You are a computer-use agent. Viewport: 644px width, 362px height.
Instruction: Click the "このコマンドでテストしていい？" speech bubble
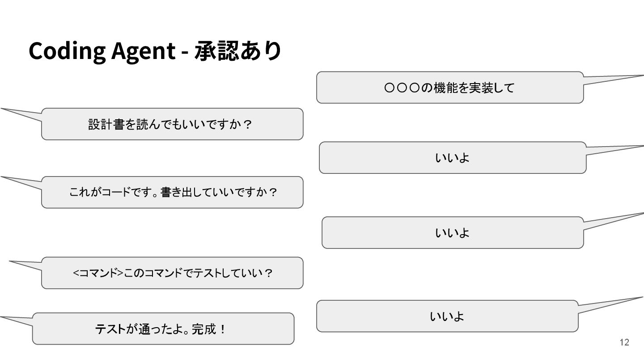coord(172,273)
